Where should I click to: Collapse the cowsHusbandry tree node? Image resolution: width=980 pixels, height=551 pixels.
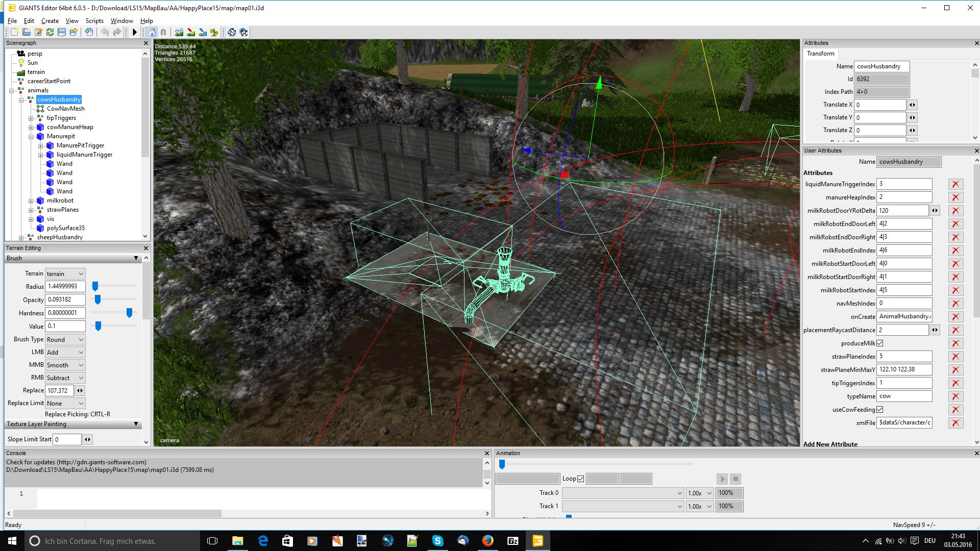(21, 100)
